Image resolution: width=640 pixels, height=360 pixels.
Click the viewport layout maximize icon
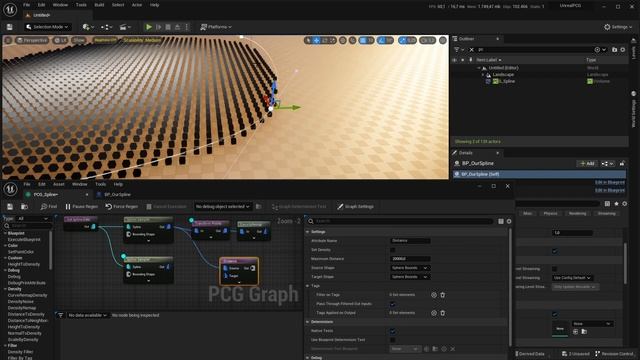pyautogui.click(x=443, y=40)
